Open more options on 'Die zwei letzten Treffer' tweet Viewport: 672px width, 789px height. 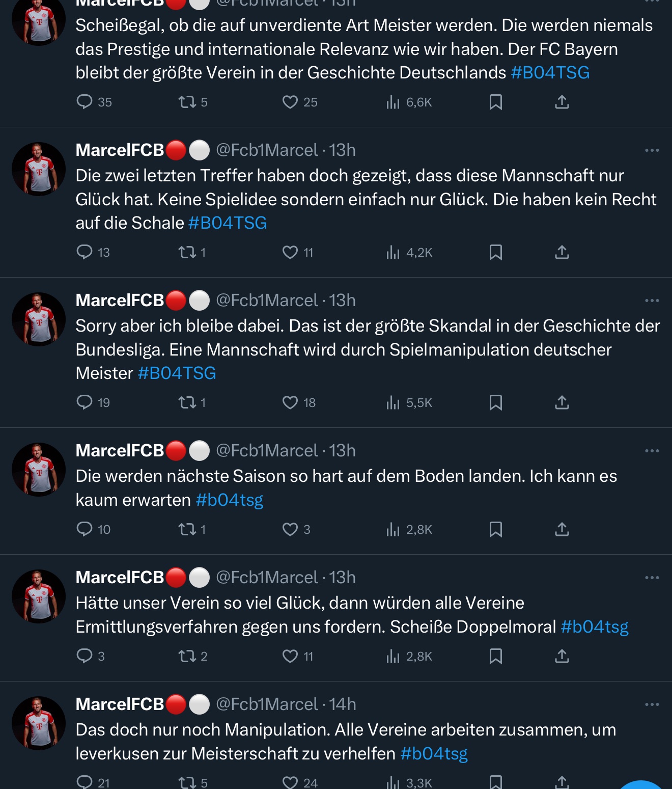(652, 150)
